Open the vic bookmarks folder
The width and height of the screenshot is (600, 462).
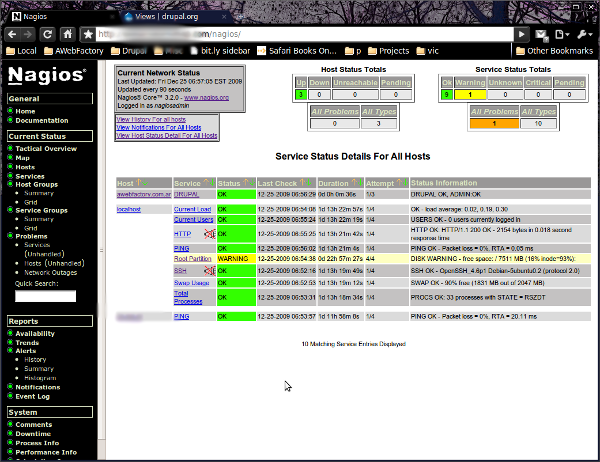(427, 51)
